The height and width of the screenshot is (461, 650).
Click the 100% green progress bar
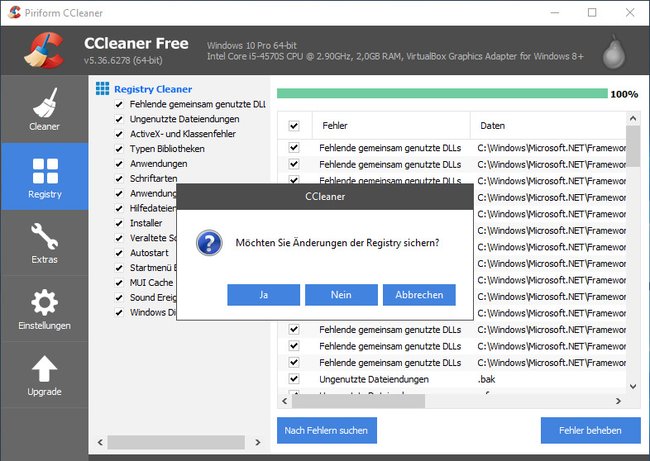[x=442, y=94]
